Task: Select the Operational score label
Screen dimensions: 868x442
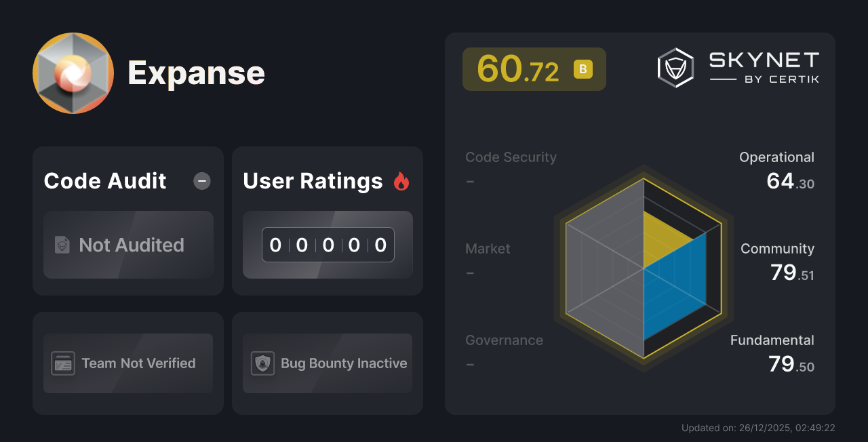Action: 777,157
